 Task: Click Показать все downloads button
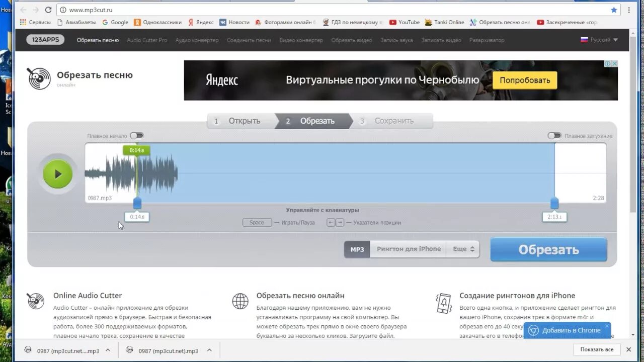point(597,349)
